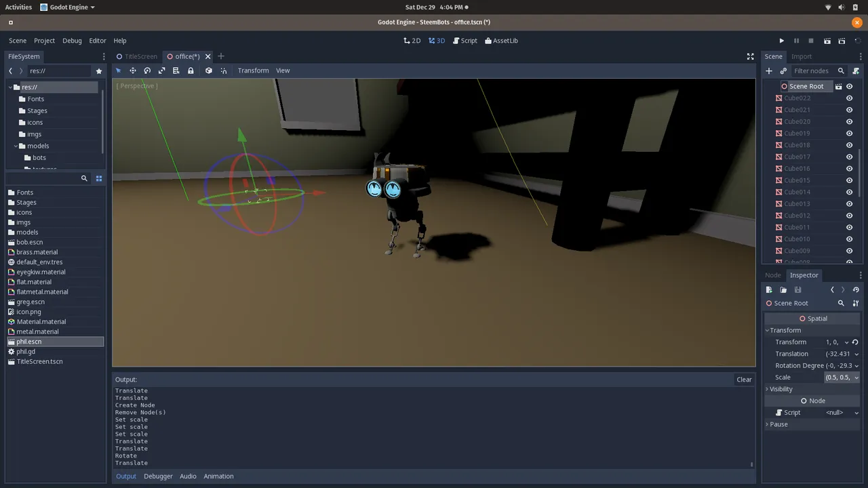Favorite current folder with star icon
868x488 pixels.
tap(99, 70)
